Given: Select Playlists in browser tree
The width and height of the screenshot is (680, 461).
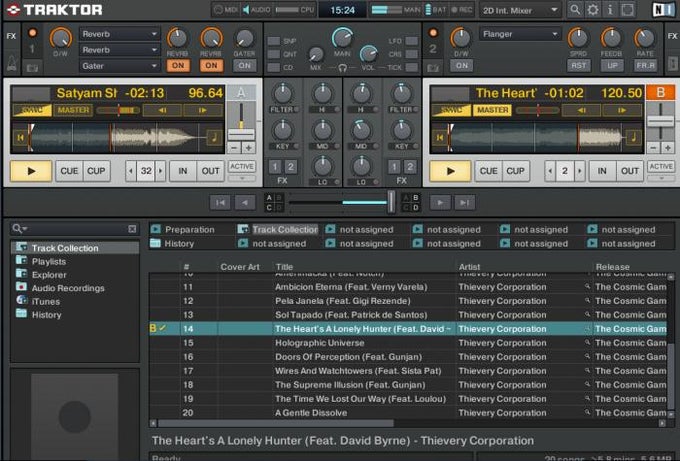Looking at the screenshot, I should coord(49,262).
